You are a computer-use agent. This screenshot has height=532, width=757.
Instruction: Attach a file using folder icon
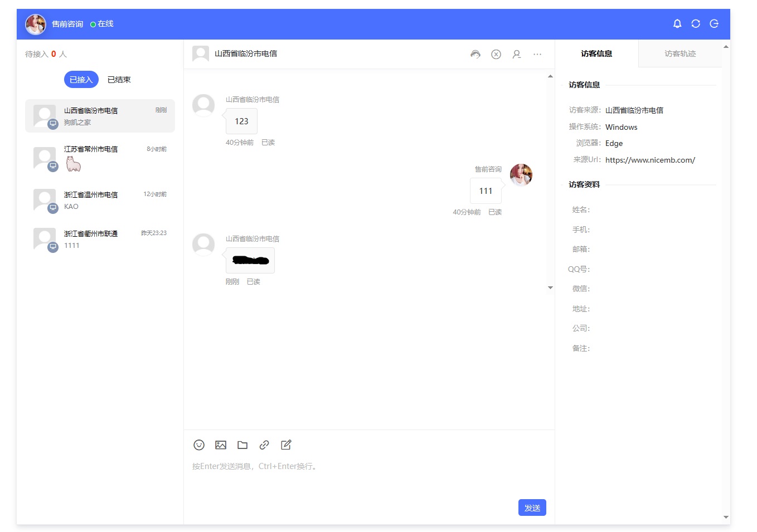[242, 445]
